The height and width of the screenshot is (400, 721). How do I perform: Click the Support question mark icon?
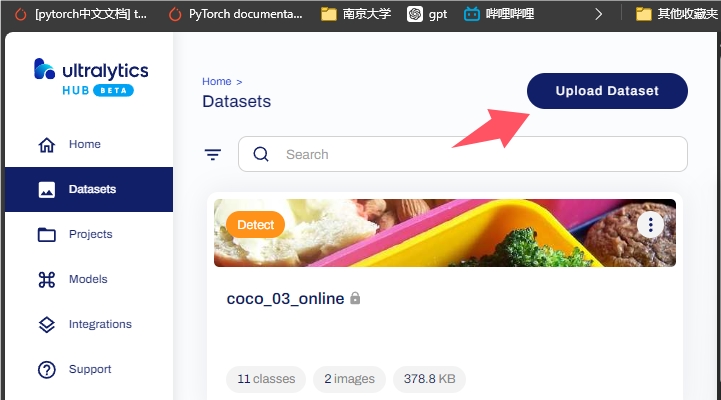(x=46, y=370)
